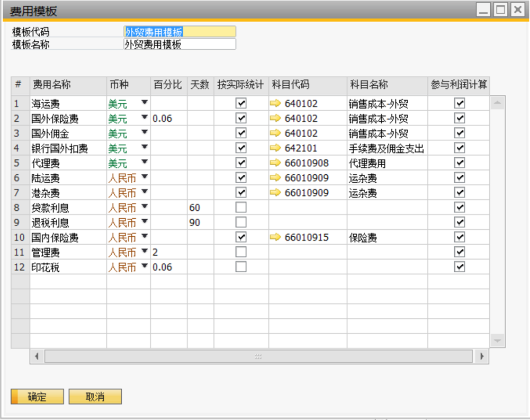Screen dimensions: 530x420
Task: Click the horizontal scrollbar thumb
Action: pyautogui.click(x=258, y=356)
